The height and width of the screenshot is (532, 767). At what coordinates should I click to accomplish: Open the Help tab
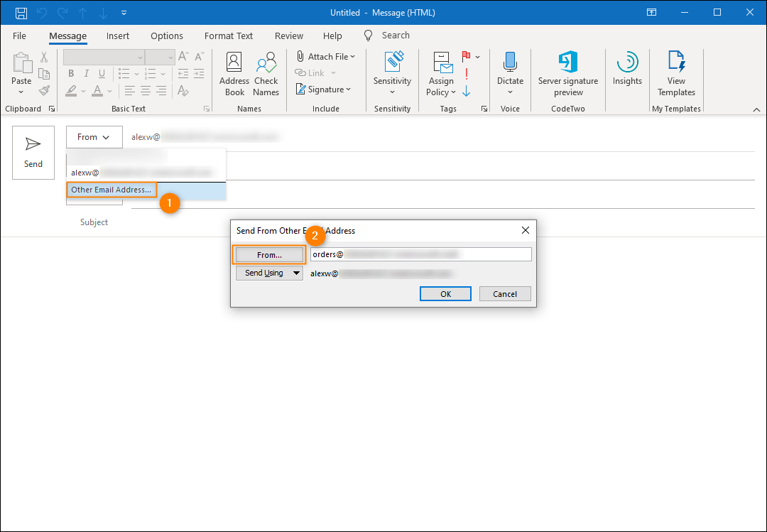tap(332, 36)
